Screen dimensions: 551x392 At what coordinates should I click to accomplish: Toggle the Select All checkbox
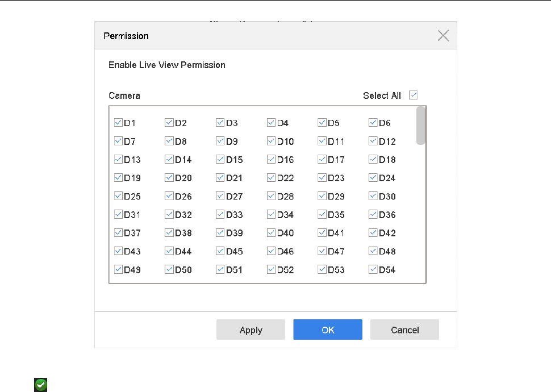coord(413,95)
